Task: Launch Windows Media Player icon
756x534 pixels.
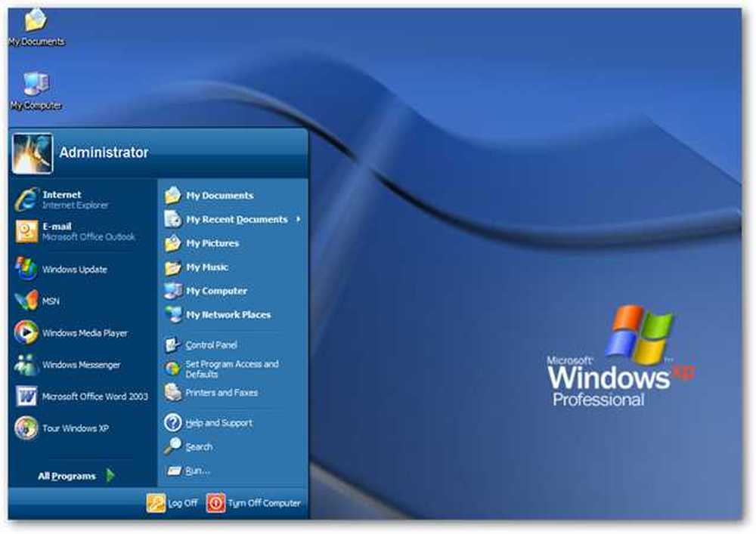Action: pyautogui.click(x=26, y=332)
